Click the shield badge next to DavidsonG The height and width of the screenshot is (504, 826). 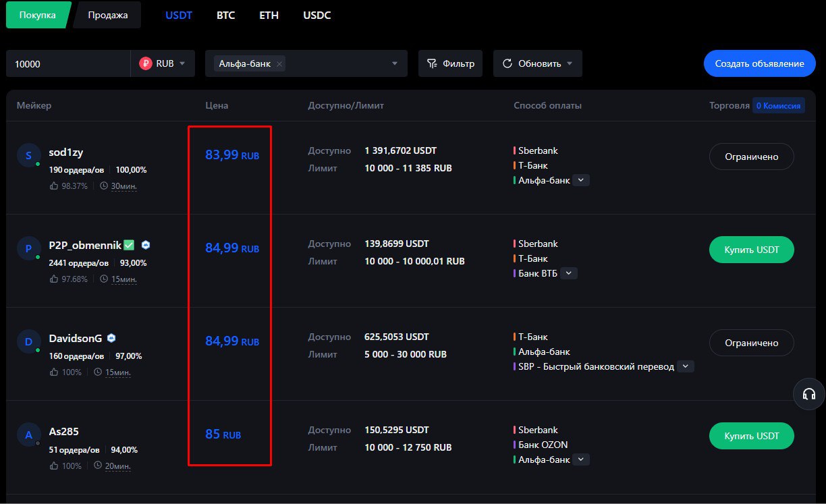pos(111,338)
